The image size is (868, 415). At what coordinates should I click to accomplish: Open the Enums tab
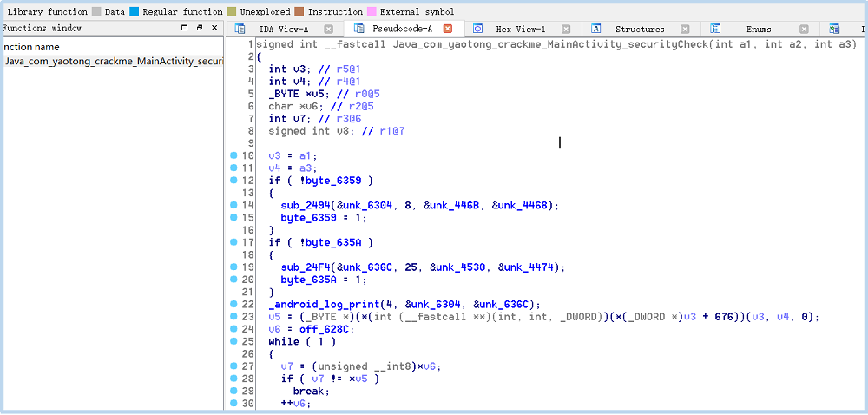[758, 30]
